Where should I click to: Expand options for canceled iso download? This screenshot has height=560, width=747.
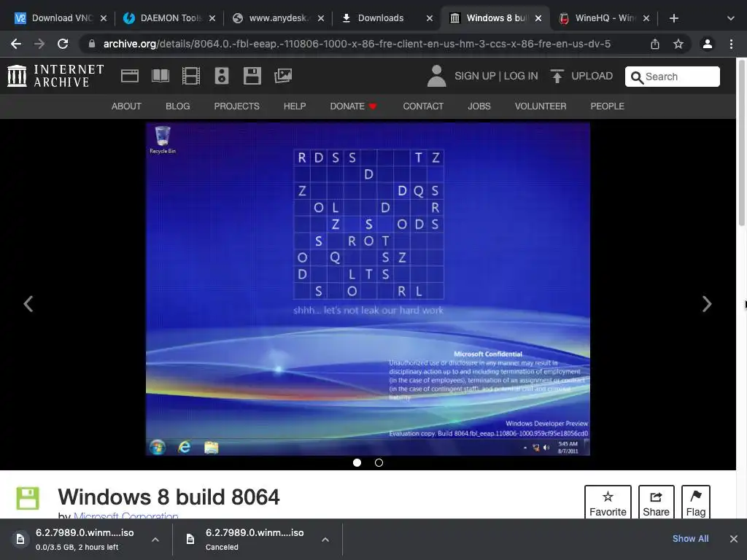(325, 540)
